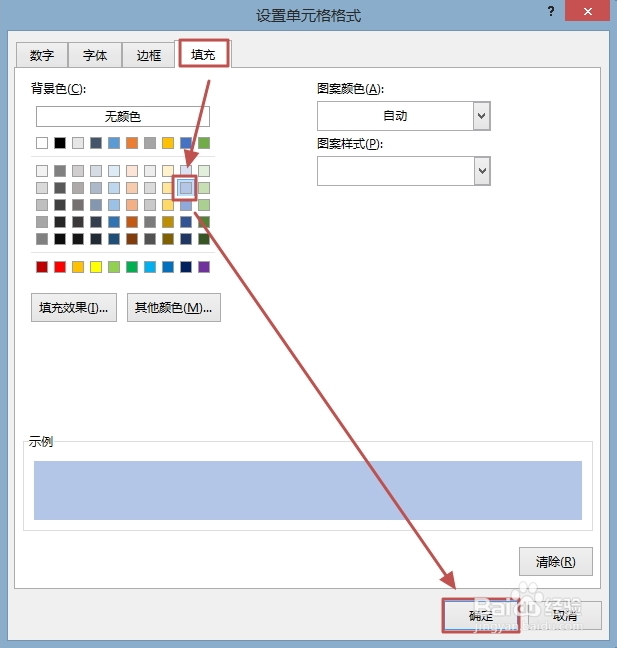Screen dimensions: 617x648
Task: Confirm with the 确定 button
Action: [x=481, y=615]
